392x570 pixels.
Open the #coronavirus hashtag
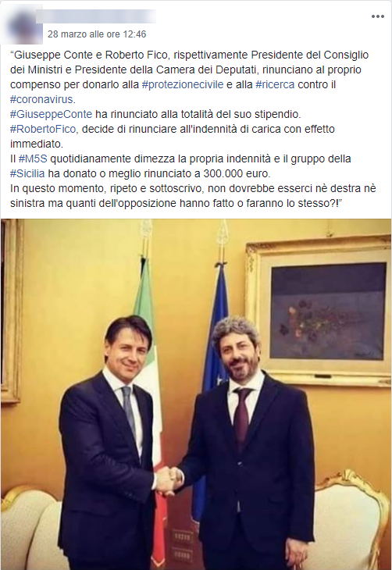pos(42,99)
